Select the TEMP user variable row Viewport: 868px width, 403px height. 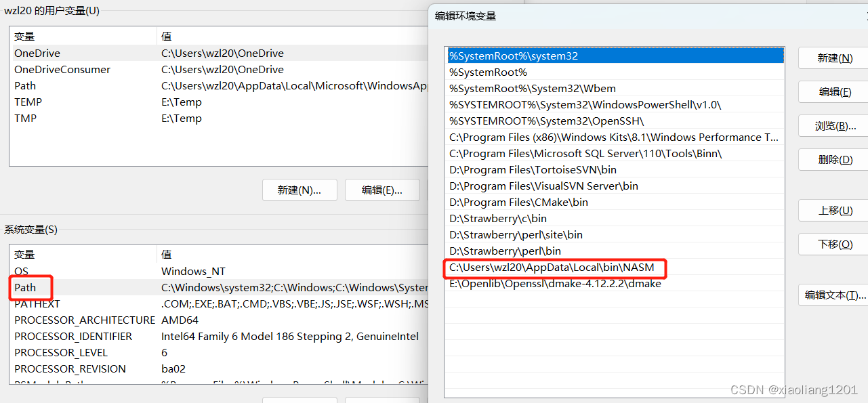81,102
